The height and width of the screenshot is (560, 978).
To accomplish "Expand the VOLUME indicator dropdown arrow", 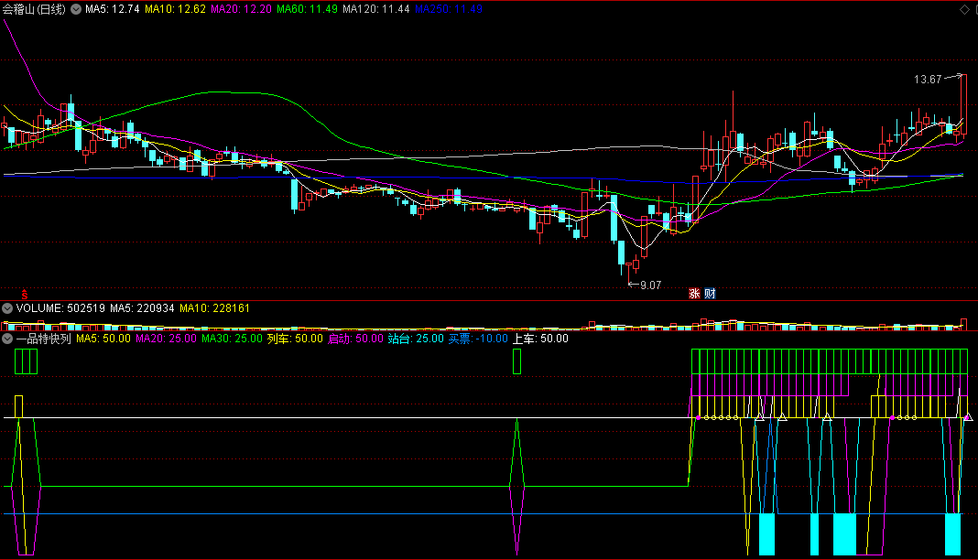I will (7, 308).
